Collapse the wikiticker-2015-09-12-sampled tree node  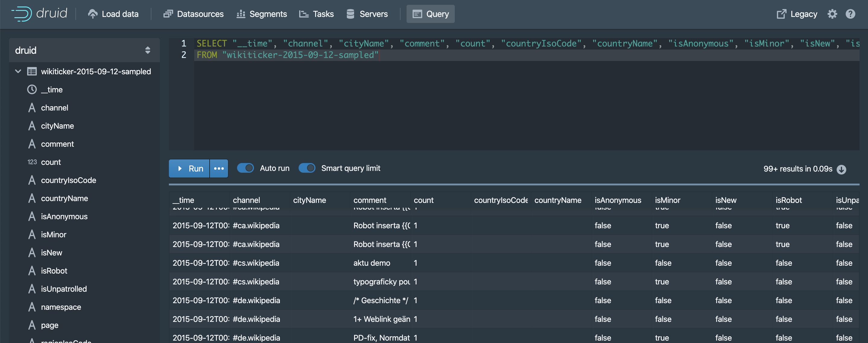[x=18, y=72]
